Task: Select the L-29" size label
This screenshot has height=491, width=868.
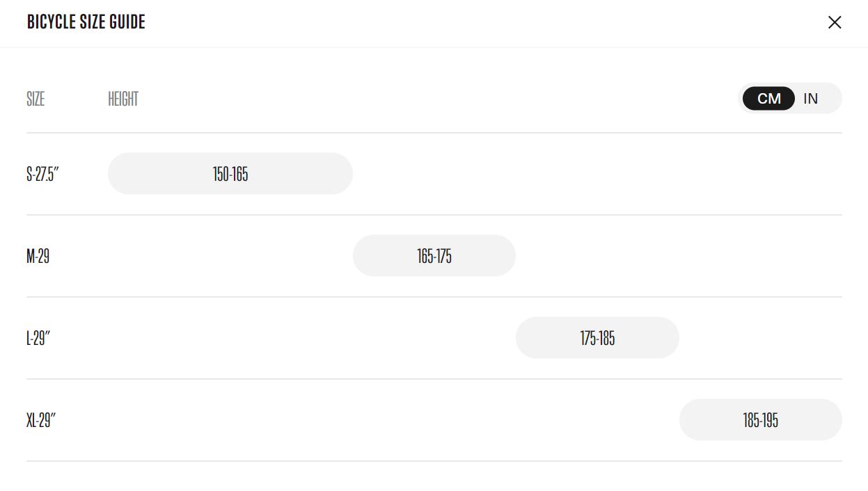Action: click(38, 339)
